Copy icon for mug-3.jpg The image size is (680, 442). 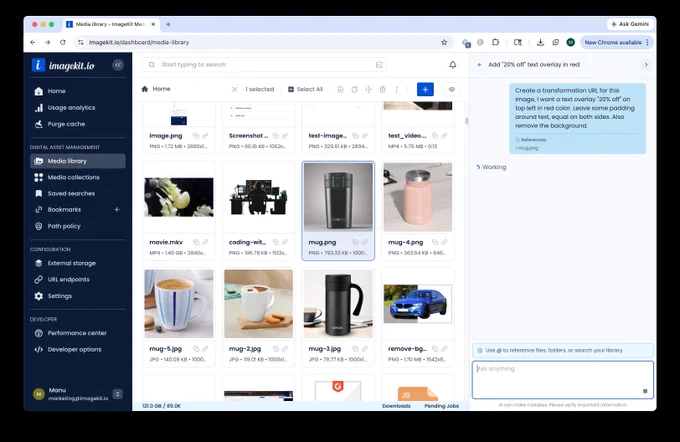pyautogui.click(x=355, y=349)
